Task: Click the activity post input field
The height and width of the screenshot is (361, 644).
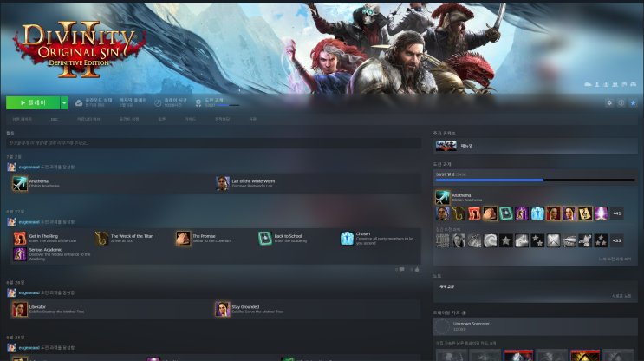Action: tap(213, 143)
